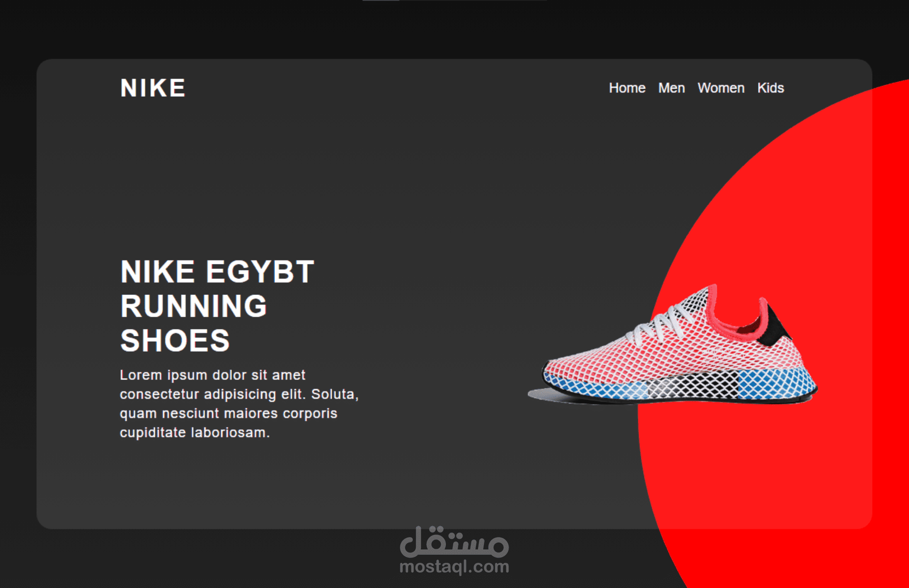Click the word Soluta in the description
Screen dimensions: 909x588
(x=335, y=394)
